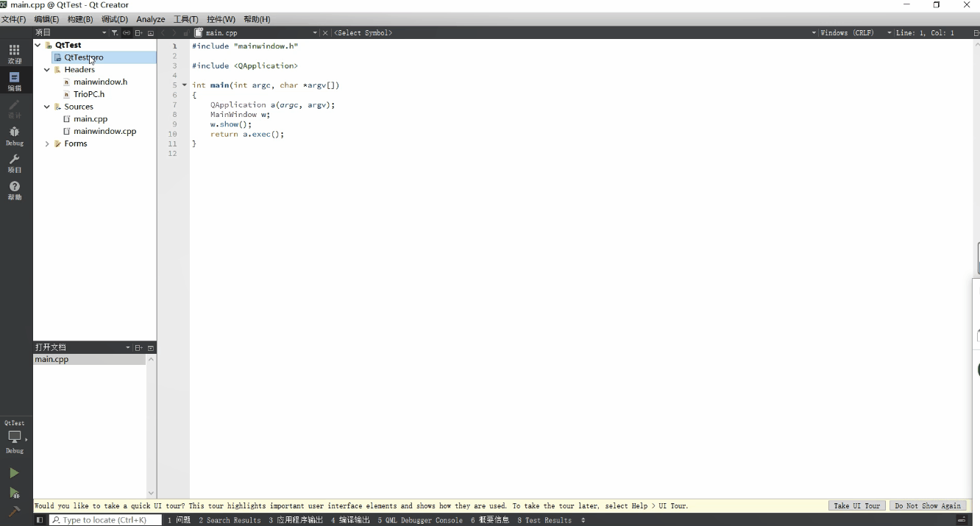Open the Select Symbol dropdown
This screenshot has width=980, height=526.
coord(575,32)
